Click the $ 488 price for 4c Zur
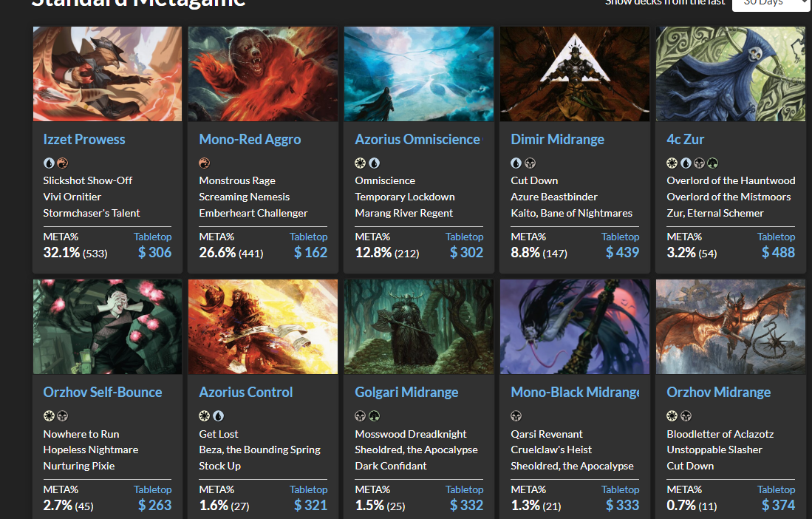 778,252
